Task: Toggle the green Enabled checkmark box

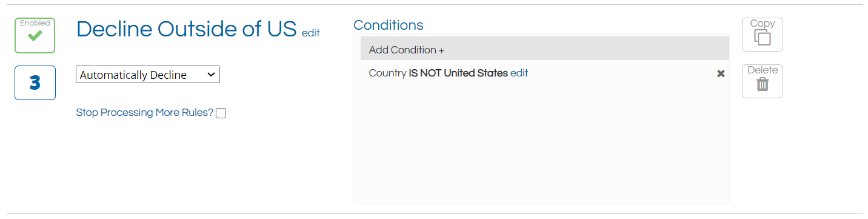Action: (x=35, y=35)
